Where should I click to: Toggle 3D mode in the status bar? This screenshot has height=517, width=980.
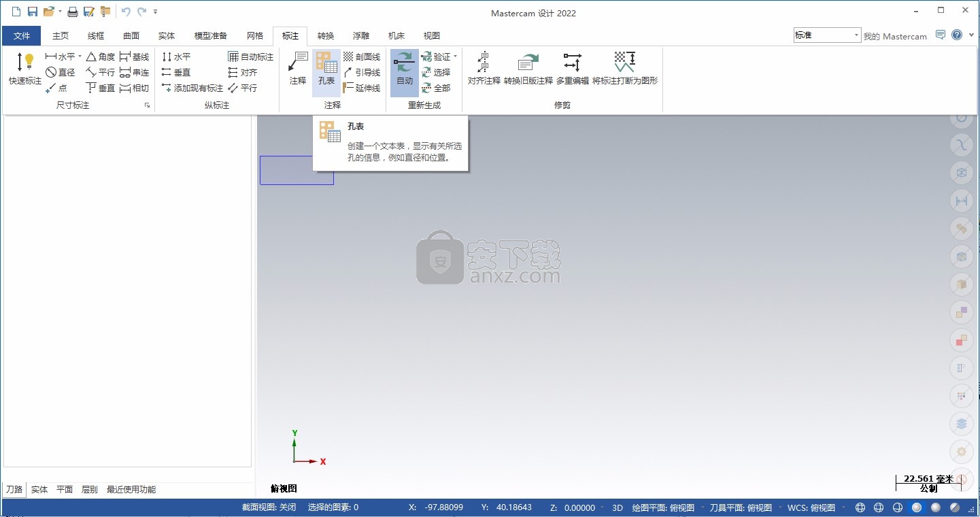[618, 507]
